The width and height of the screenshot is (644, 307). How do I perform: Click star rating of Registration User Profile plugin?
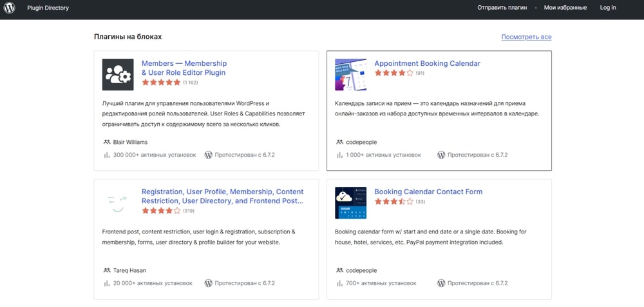coord(161,211)
